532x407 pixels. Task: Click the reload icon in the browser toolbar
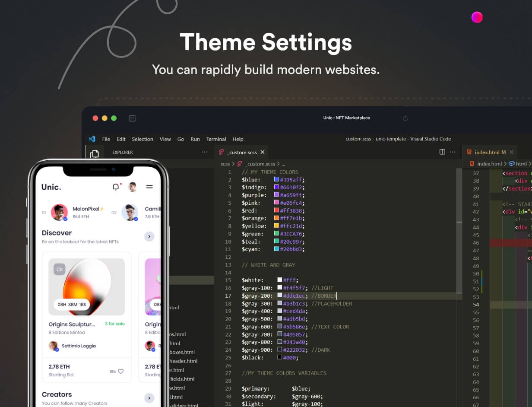(x=405, y=118)
